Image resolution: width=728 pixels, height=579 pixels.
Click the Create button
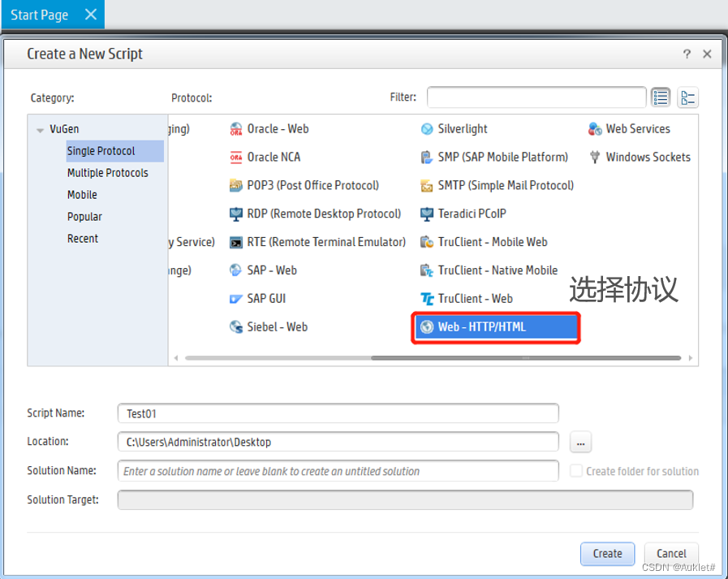(x=607, y=554)
